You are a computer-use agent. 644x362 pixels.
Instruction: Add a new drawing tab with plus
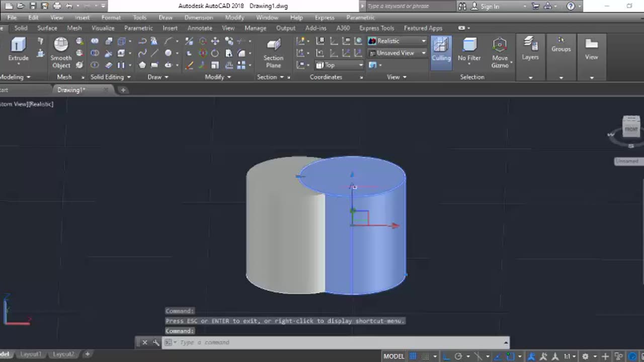(x=123, y=90)
